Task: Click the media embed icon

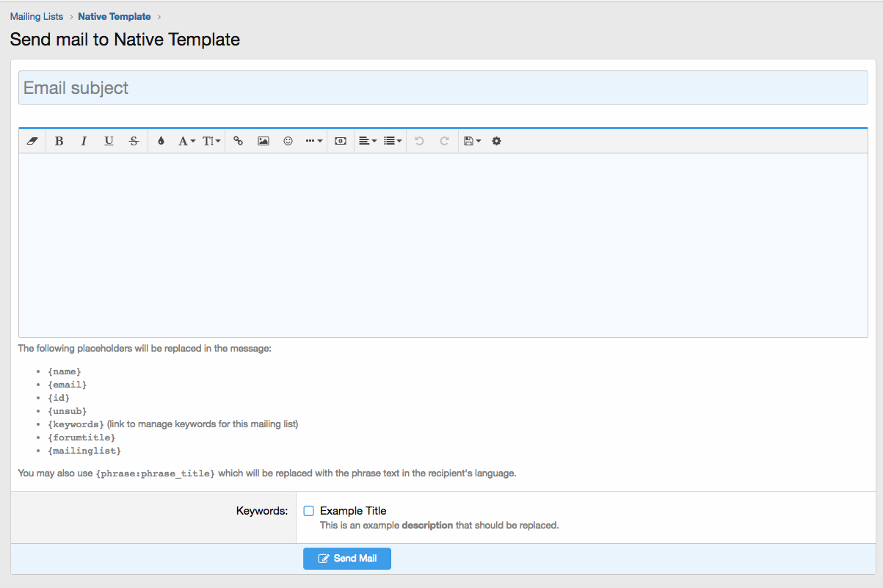Action: [x=341, y=141]
